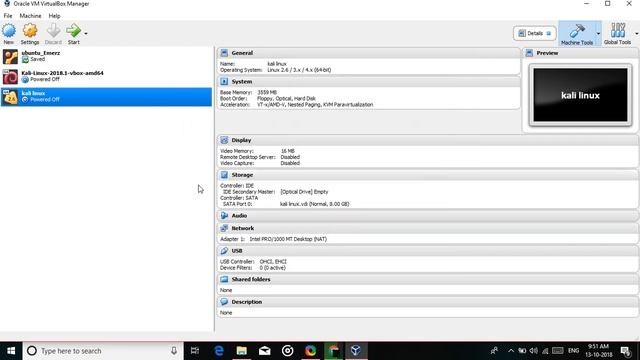Viewport: 640px width, 360px height.
Task: Open Task View from the taskbar
Action: [195, 351]
